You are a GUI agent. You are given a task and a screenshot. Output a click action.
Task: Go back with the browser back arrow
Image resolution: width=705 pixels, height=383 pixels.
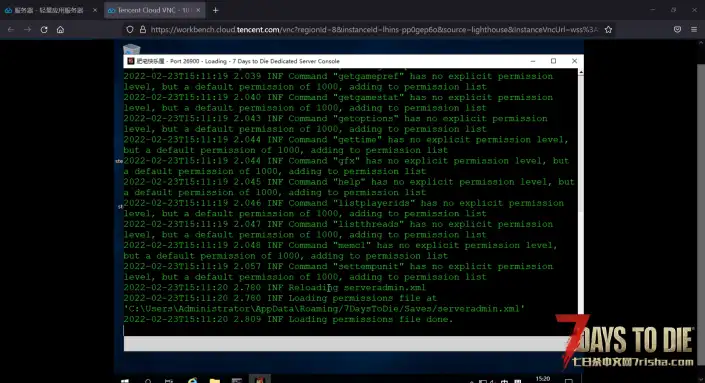(11, 30)
